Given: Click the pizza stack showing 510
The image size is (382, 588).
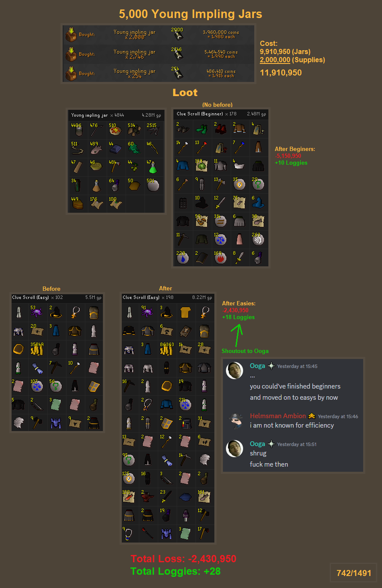Looking at the screenshot, I should (x=116, y=130).
